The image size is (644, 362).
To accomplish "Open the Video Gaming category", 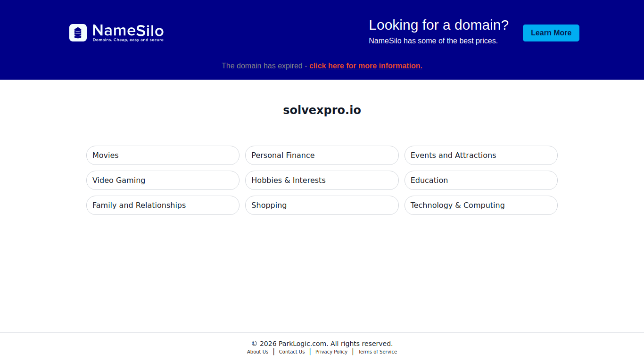I will pos(163,180).
